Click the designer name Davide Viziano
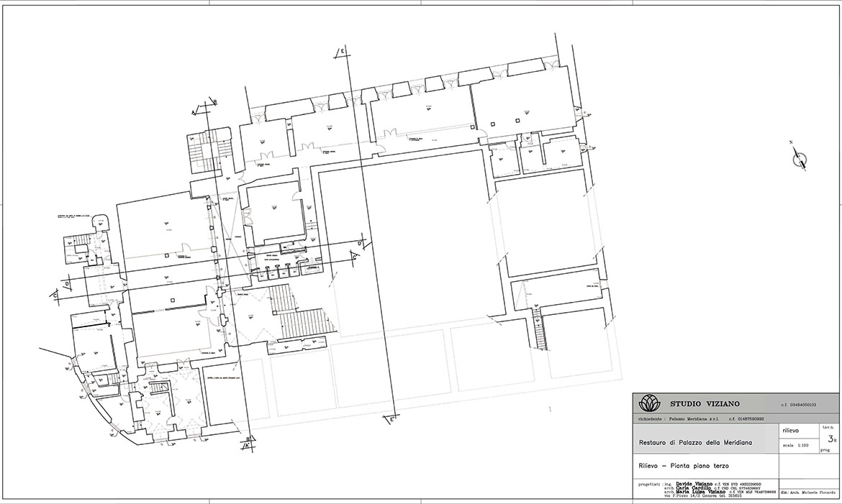842x504 pixels. (x=694, y=483)
